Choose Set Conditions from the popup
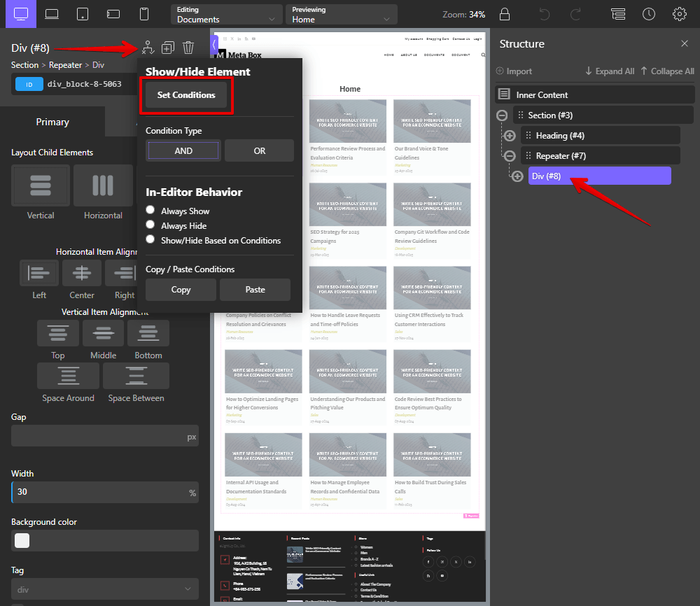 click(x=186, y=96)
